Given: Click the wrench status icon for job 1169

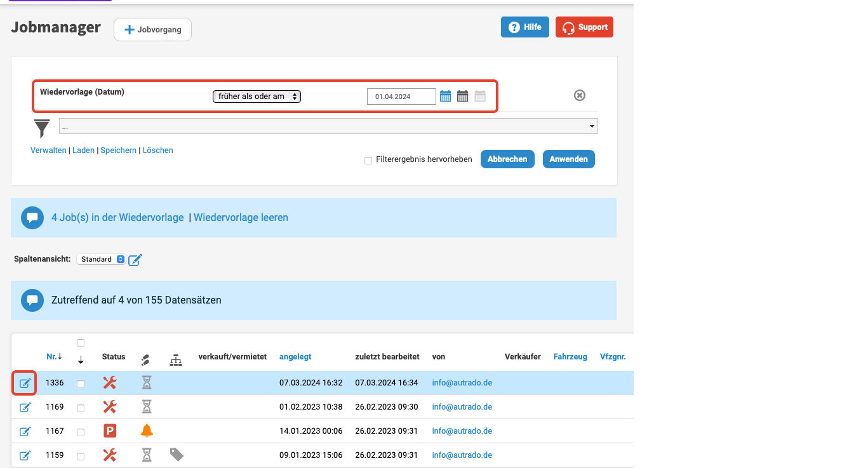Looking at the screenshot, I should coord(109,406).
